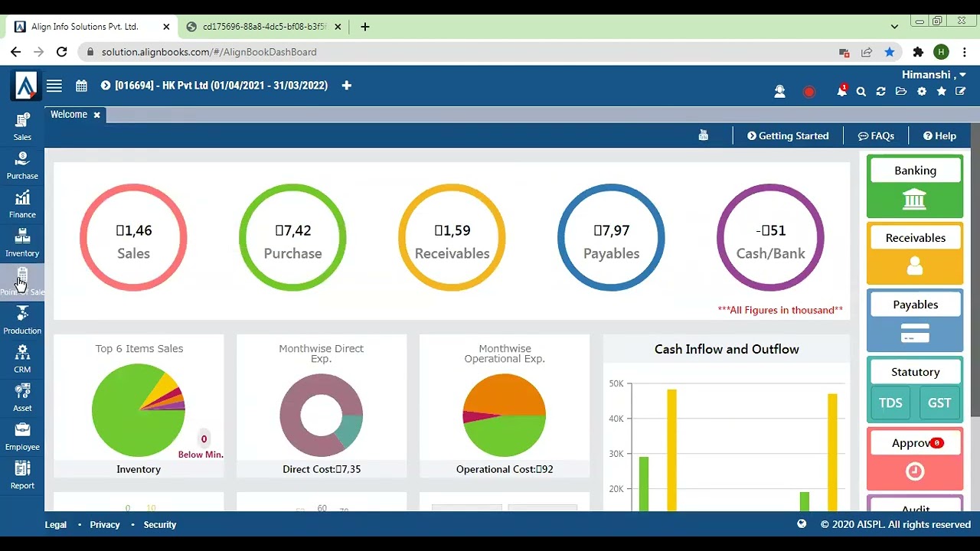Open a new browser tab
Image resolution: width=980 pixels, height=551 pixels.
click(365, 27)
